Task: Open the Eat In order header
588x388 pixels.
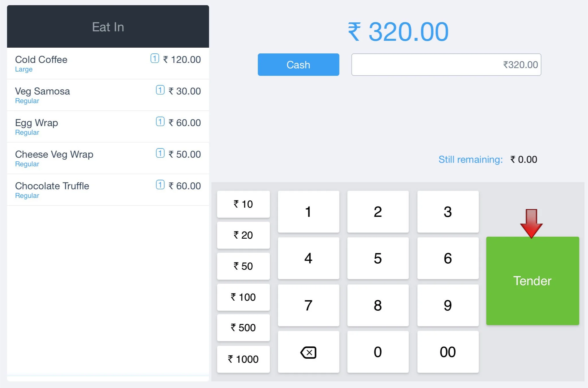Action: (108, 27)
